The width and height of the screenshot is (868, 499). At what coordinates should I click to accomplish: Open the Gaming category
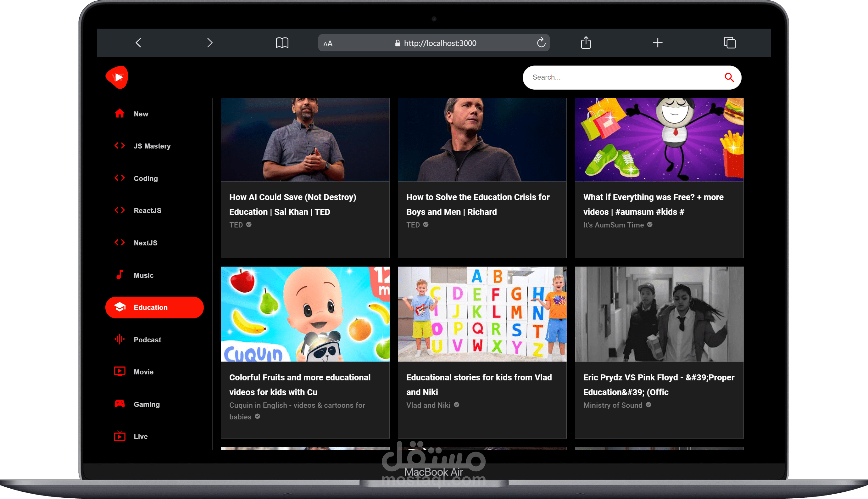point(146,404)
